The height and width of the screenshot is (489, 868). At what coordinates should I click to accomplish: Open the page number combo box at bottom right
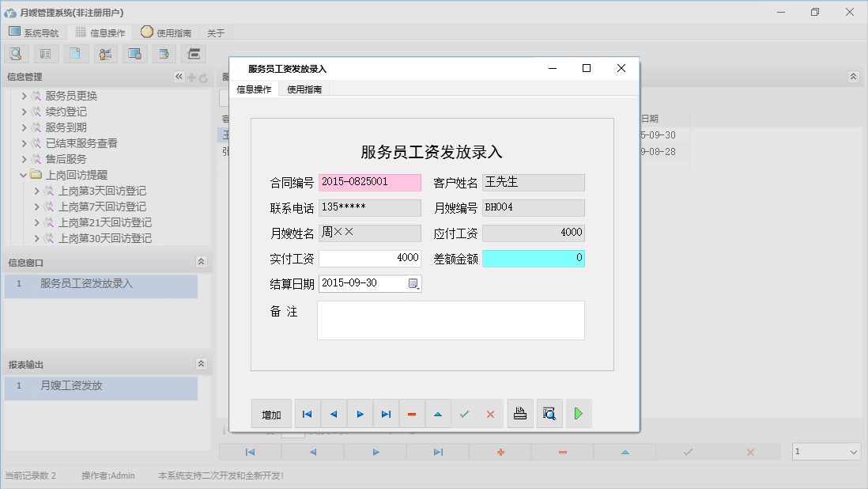(826, 451)
